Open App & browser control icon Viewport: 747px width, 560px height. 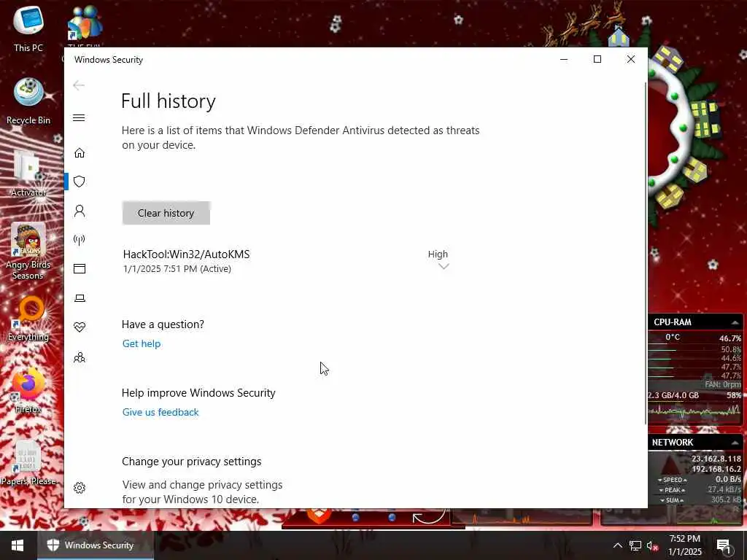pyautogui.click(x=80, y=268)
